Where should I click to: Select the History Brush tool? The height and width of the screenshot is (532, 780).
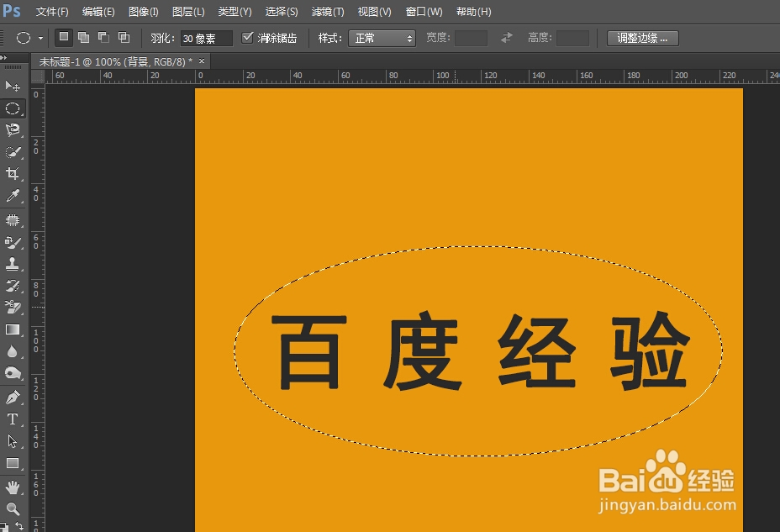[13, 286]
